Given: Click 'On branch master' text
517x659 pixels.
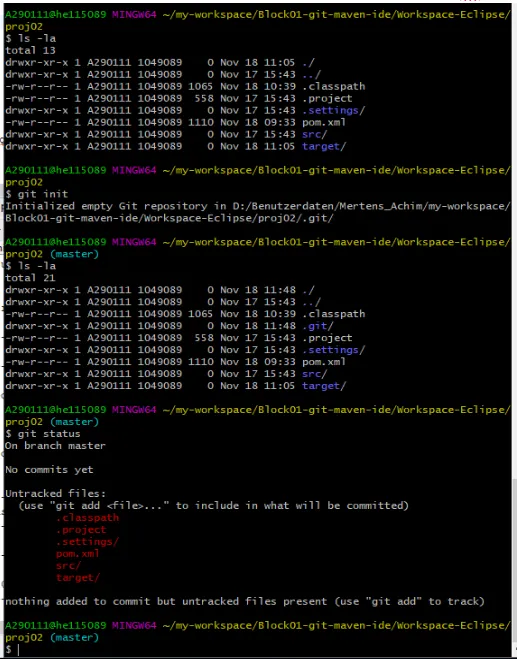Looking at the screenshot, I should (55, 445).
